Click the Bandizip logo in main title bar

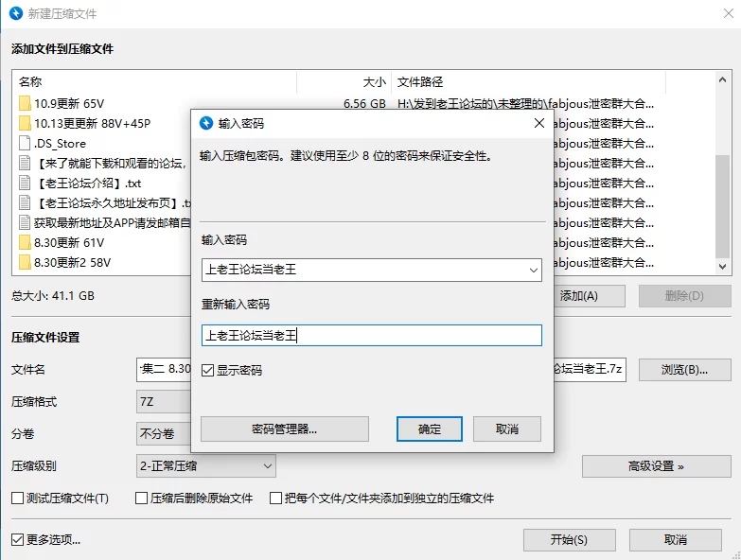(16, 13)
